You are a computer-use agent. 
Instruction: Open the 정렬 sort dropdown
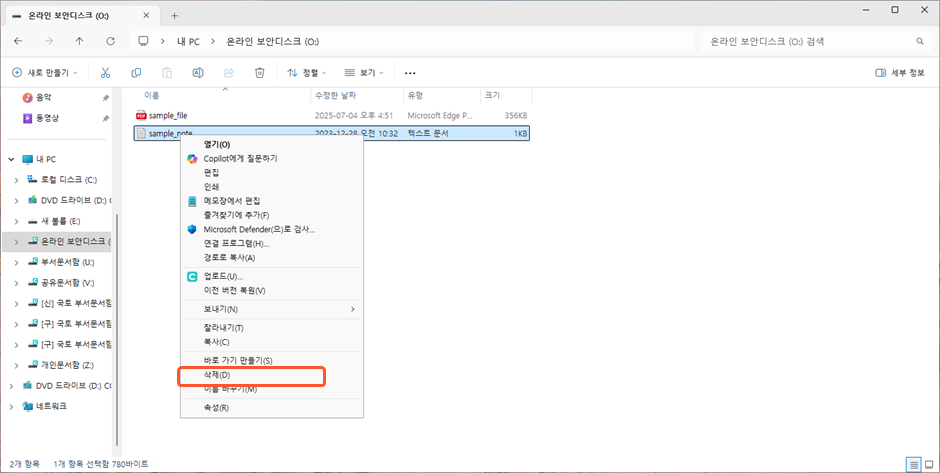(x=307, y=73)
